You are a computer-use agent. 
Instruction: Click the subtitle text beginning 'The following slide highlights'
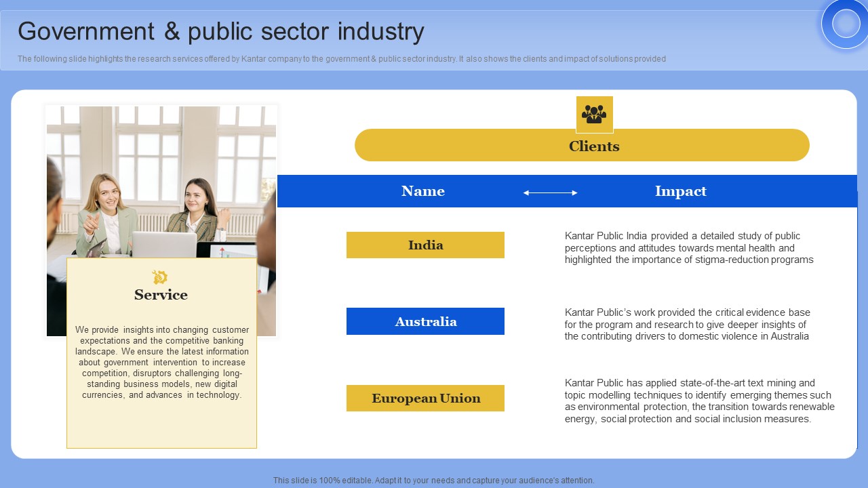click(342, 59)
